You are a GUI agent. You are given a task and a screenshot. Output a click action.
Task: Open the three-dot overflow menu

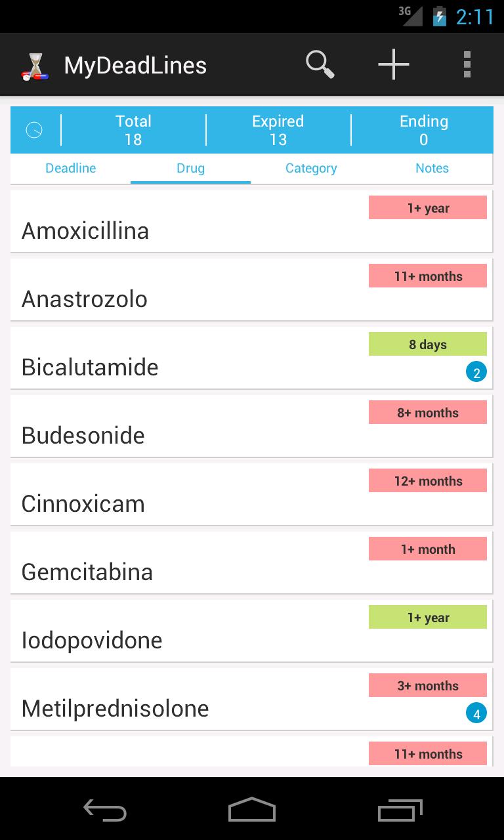tap(467, 65)
